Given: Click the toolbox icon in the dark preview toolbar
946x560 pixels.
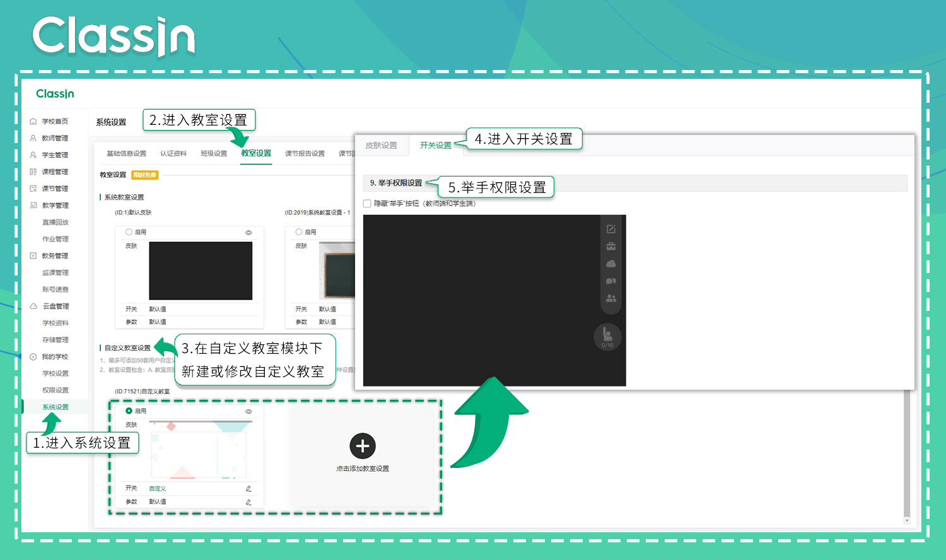Looking at the screenshot, I should pos(610,247).
